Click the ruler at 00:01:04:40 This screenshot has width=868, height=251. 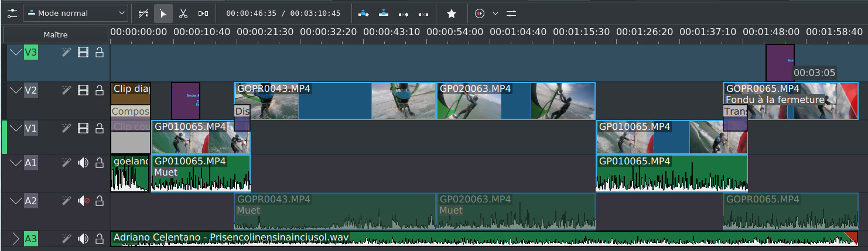pos(521,32)
